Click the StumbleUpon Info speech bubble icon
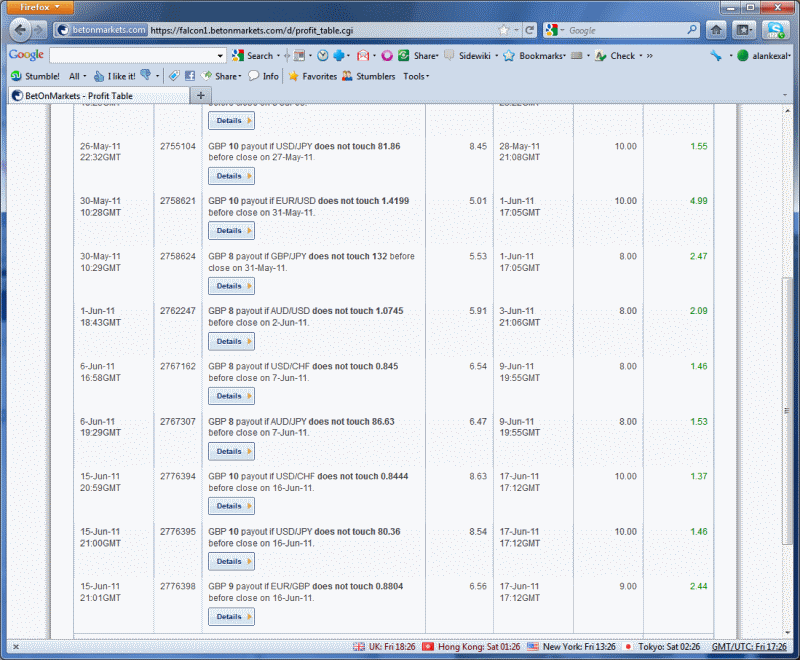The height and width of the screenshot is (660, 800). point(254,76)
